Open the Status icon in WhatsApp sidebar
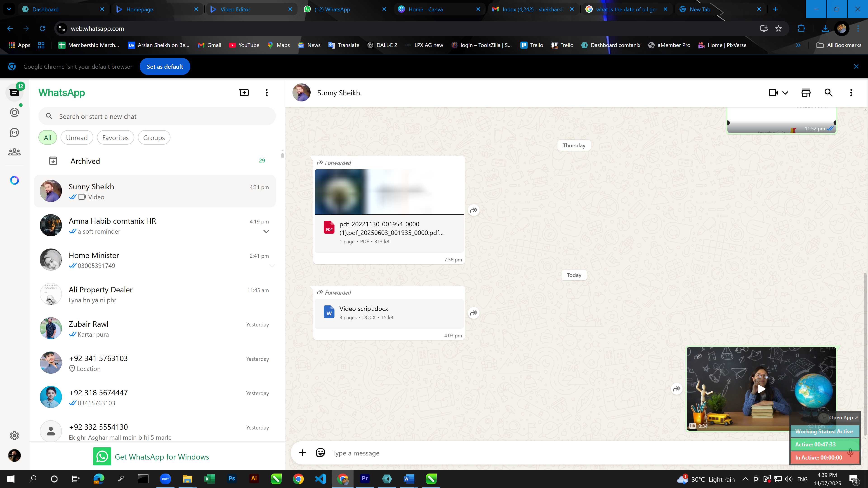Viewport: 868px width, 488px height. 14,113
